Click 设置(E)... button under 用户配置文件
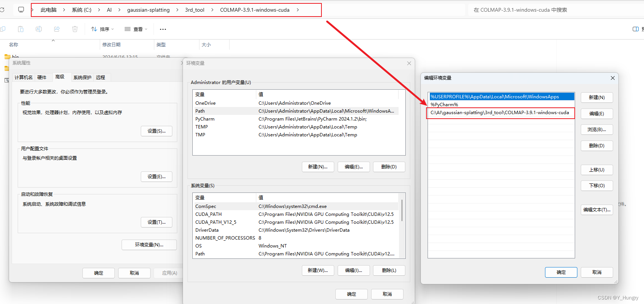 click(157, 176)
